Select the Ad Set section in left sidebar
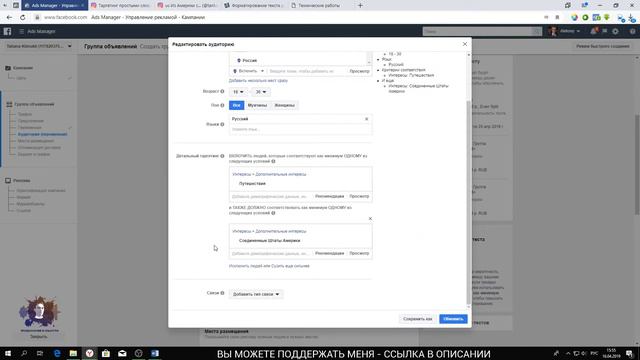This screenshot has width=640, height=360. tap(34, 104)
